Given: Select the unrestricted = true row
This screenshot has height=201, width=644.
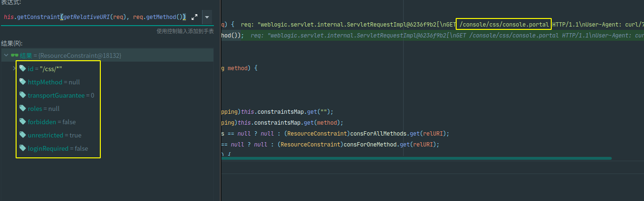Looking at the screenshot, I should (54, 135).
